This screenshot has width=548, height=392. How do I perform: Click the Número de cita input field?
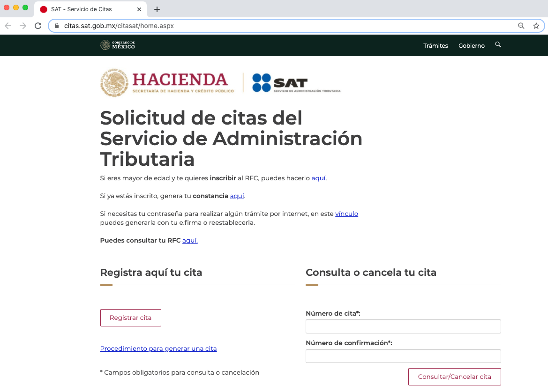tap(403, 326)
